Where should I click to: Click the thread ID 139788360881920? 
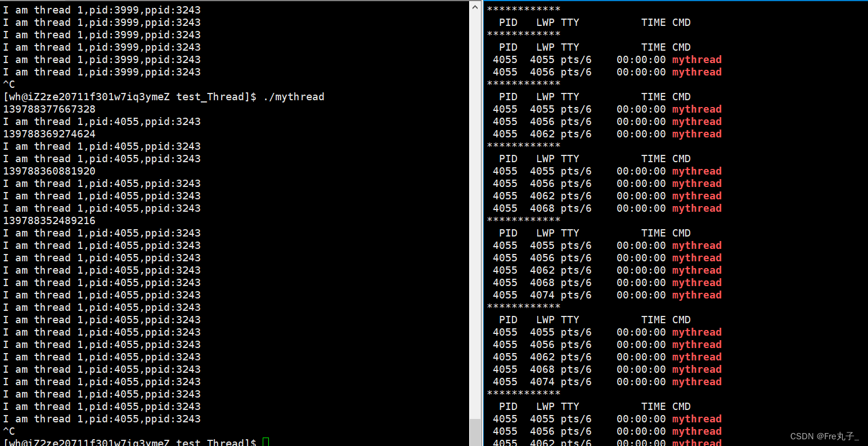[50, 171]
